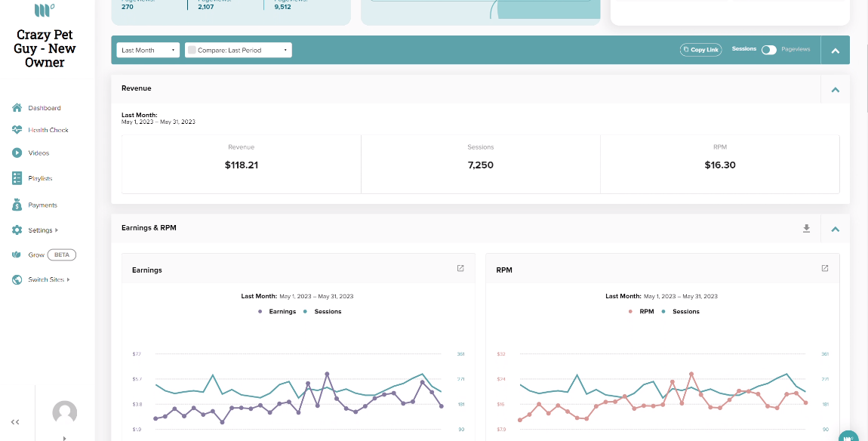The image size is (868, 441).
Task: Open the Dashboard home icon
Action: pyautogui.click(x=17, y=107)
